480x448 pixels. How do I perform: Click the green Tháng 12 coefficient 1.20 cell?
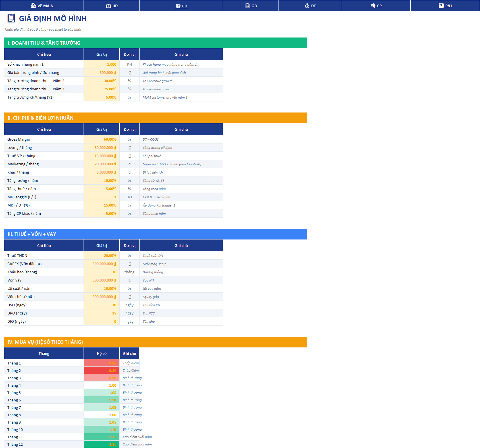point(101,444)
